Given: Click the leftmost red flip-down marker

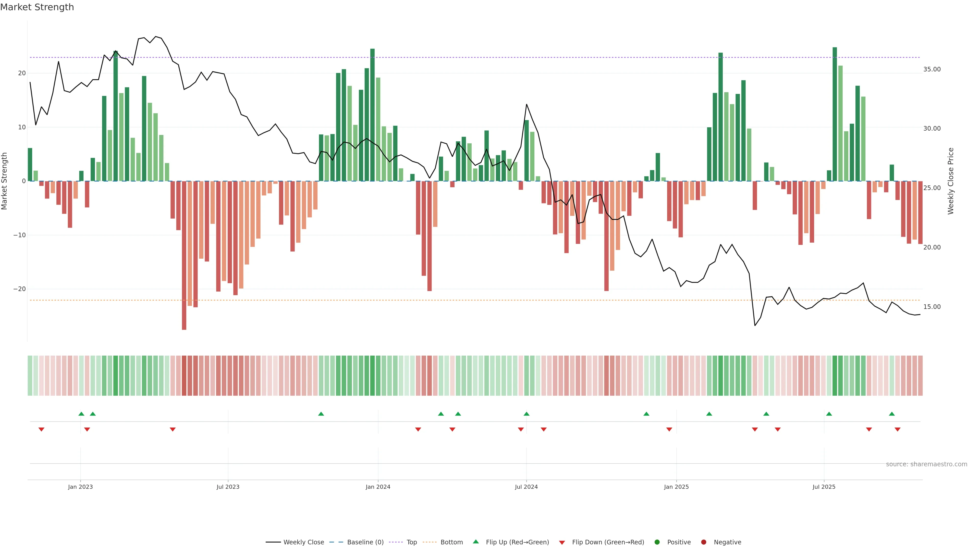Looking at the screenshot, I should click(41, 429).
